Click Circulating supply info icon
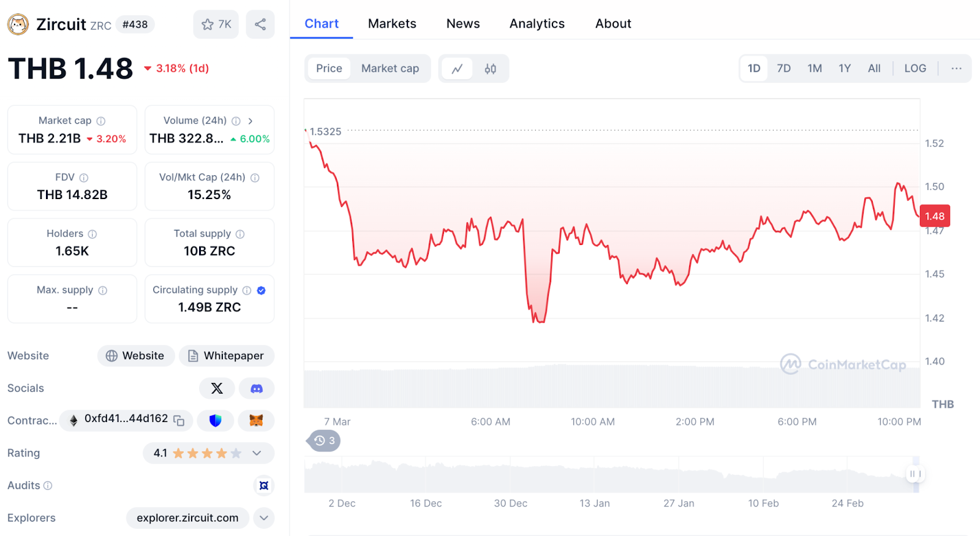 coord(247,290)
